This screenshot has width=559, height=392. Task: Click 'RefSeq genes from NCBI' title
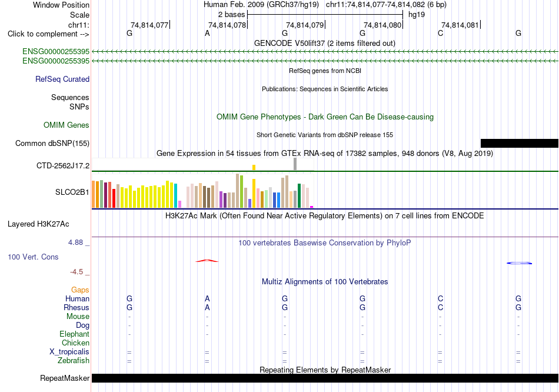(325, 71)
